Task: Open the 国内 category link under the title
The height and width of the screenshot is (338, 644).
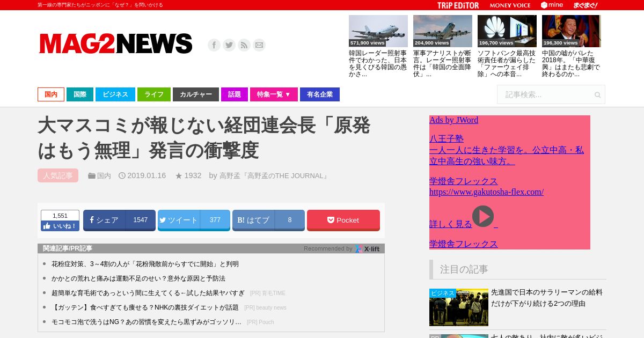Action: point(104,175)
